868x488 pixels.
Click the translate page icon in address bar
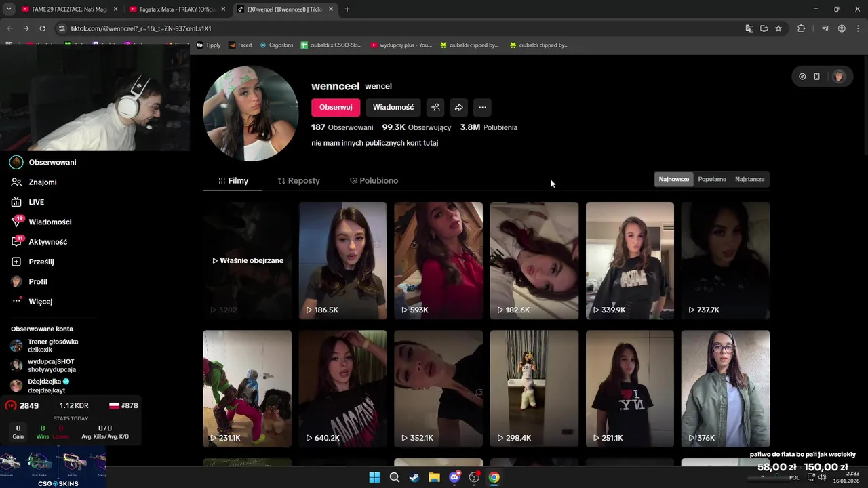(749, 28)
